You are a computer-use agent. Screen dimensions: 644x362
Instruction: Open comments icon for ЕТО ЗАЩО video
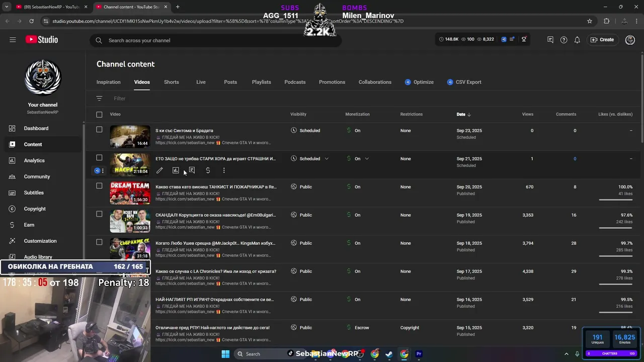pos(192,170)
